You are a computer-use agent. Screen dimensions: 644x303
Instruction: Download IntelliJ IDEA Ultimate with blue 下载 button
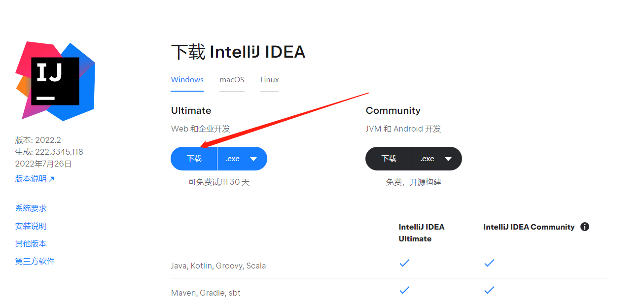[x=194, y=159]
